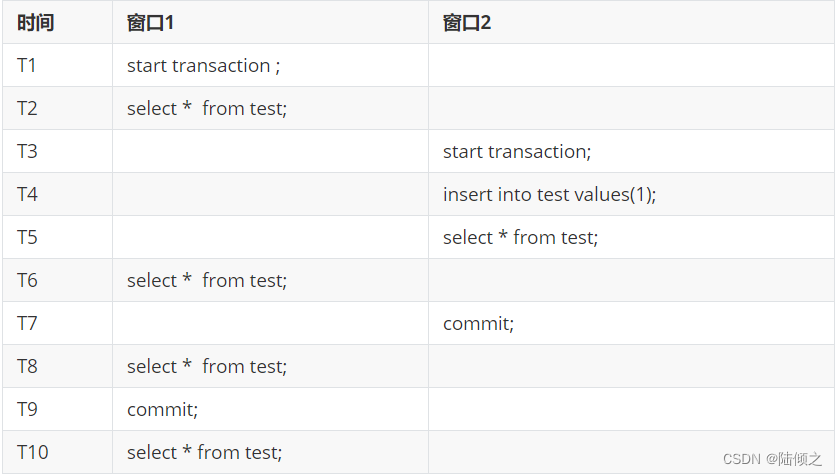Screen dimensions: 838x475
Task: Click the select statement in row T10
Action: [204, 453]
